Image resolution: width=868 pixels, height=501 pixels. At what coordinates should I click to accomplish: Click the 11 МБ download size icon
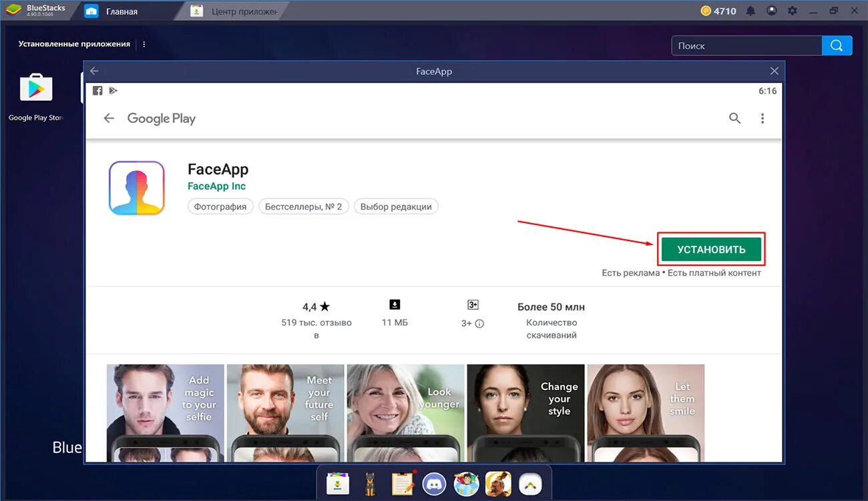point(395,305)
